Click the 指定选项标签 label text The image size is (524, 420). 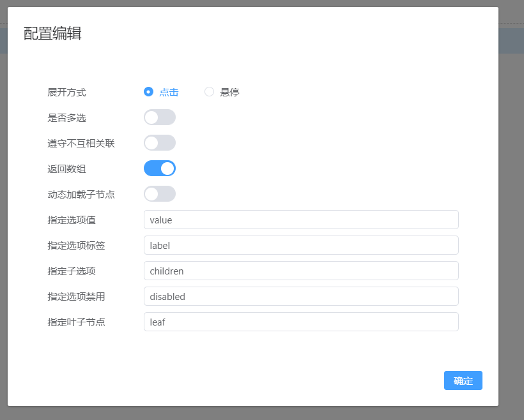pos(77,246)
